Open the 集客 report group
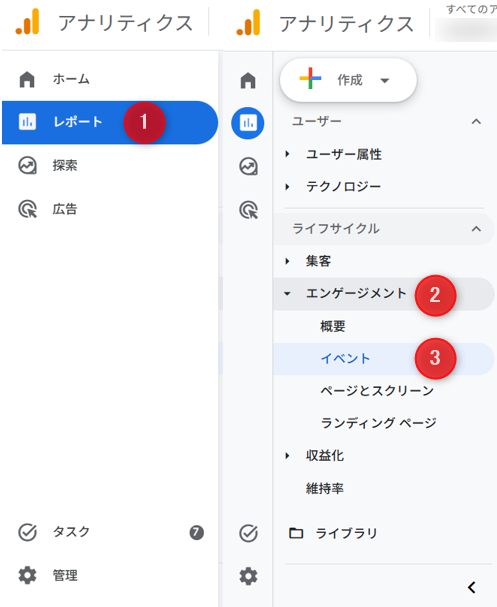The width and height of the screenshot is (497, 607). (x=318, y=261)
